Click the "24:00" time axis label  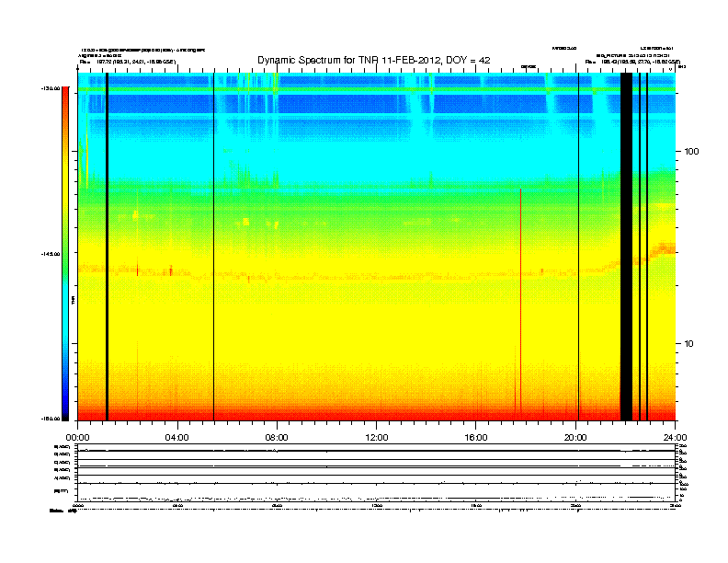pos(675,438)
